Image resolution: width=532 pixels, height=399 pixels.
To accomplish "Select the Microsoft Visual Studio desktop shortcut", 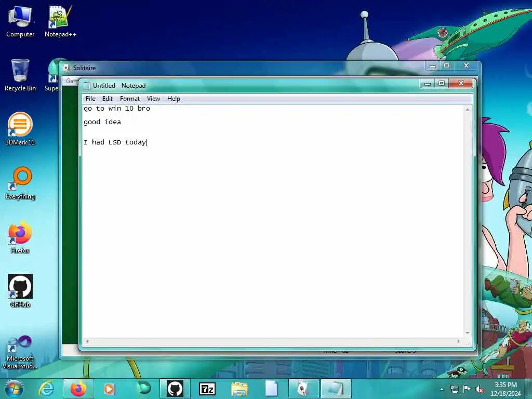I will tap(20, 352).
